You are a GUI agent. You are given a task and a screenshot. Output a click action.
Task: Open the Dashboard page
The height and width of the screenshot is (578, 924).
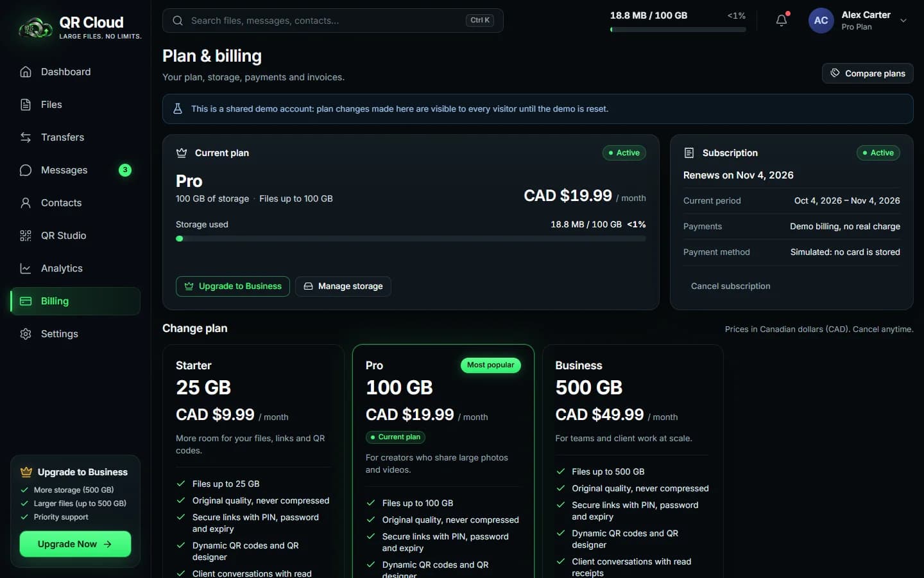point(75,72)
